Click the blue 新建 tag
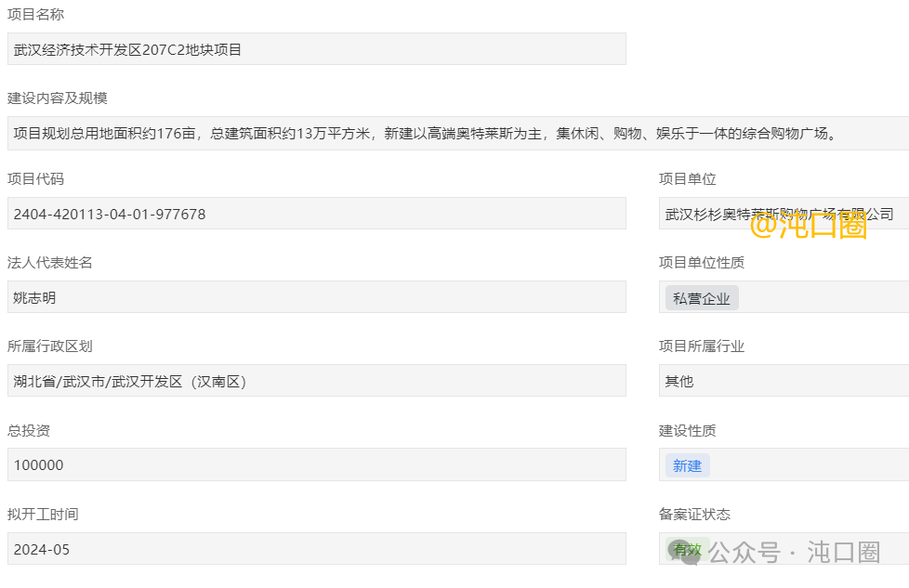The width and height of the screenshot is (909, 588). 687,465
